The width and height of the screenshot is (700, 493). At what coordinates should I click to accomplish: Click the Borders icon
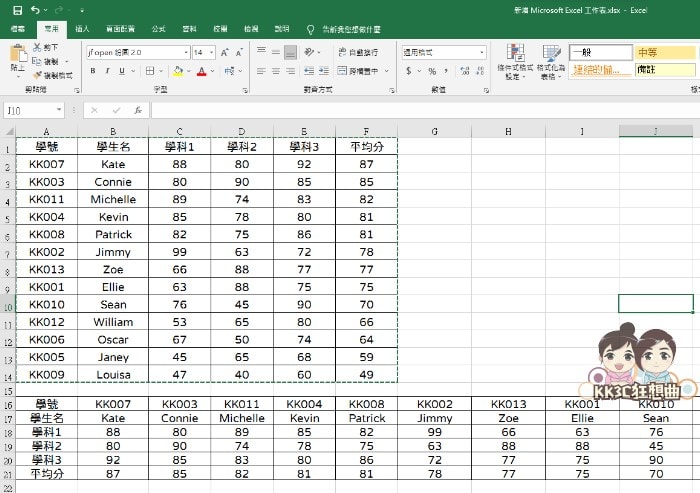[x=150, y=71]
